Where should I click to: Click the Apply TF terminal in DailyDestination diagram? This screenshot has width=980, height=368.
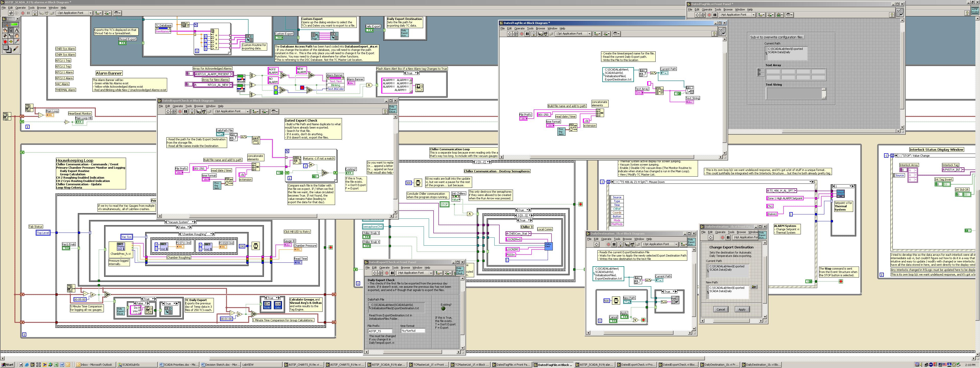point(625,317)
